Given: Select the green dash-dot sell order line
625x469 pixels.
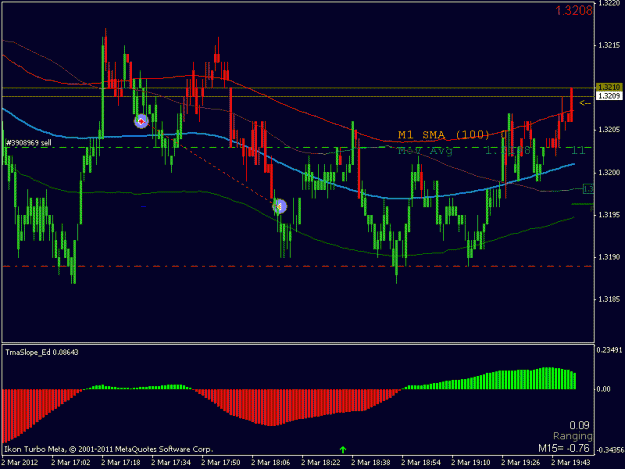Looking at the screenshot, I should tap(298, 148).
